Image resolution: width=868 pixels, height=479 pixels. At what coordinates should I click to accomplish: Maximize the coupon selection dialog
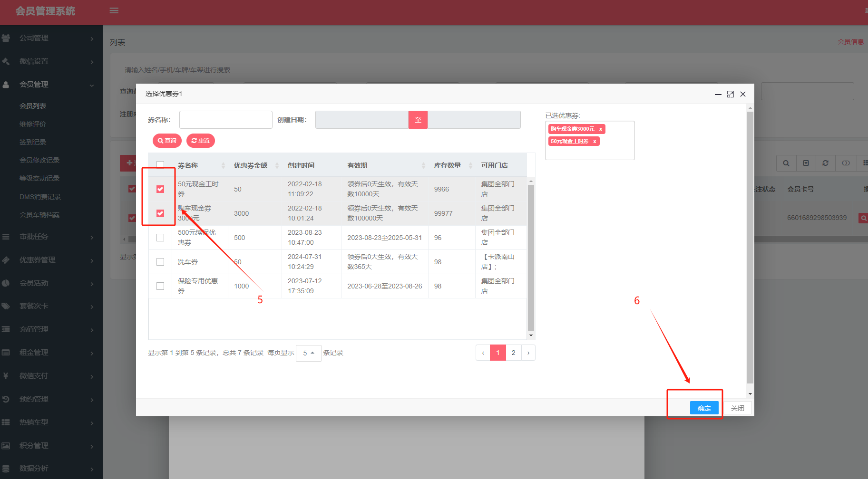click(x=730, y=94)
